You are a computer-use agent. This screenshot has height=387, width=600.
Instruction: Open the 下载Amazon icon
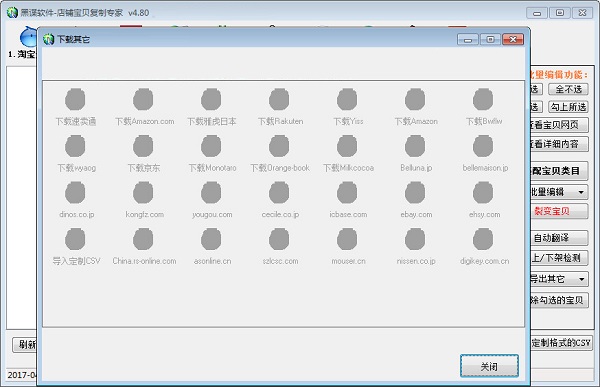click(x=415, y=100)
